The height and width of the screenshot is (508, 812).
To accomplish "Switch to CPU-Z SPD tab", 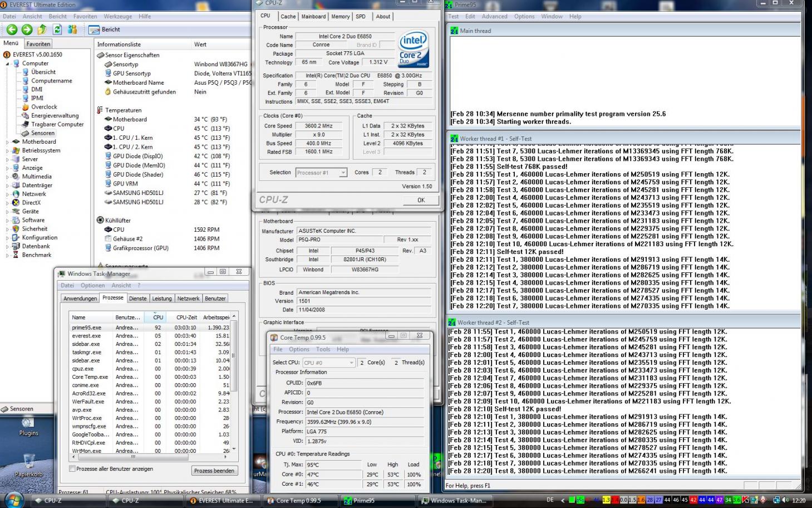I will tap(361, 17).
